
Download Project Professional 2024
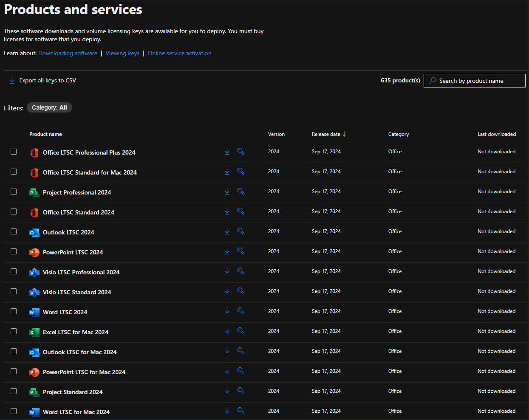click(227, 191)
